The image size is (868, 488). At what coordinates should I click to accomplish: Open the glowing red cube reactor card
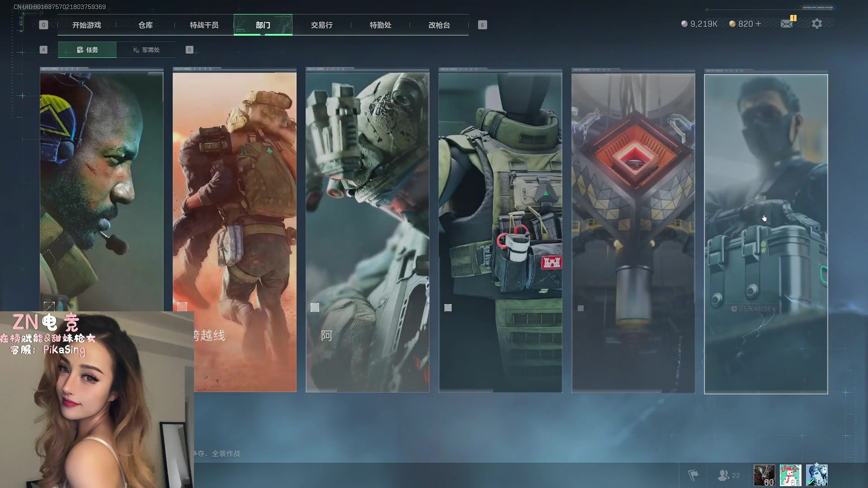[x=633, y=230]
